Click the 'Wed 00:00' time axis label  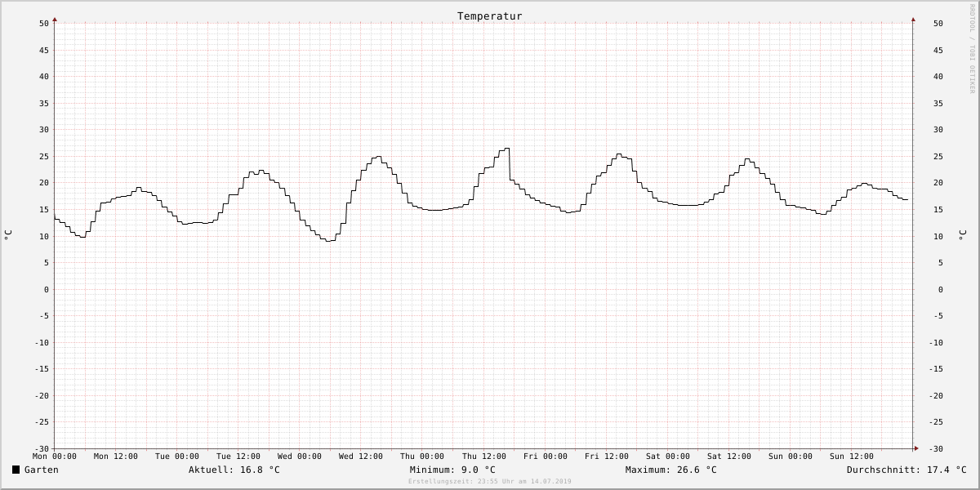tap(300, 457)
